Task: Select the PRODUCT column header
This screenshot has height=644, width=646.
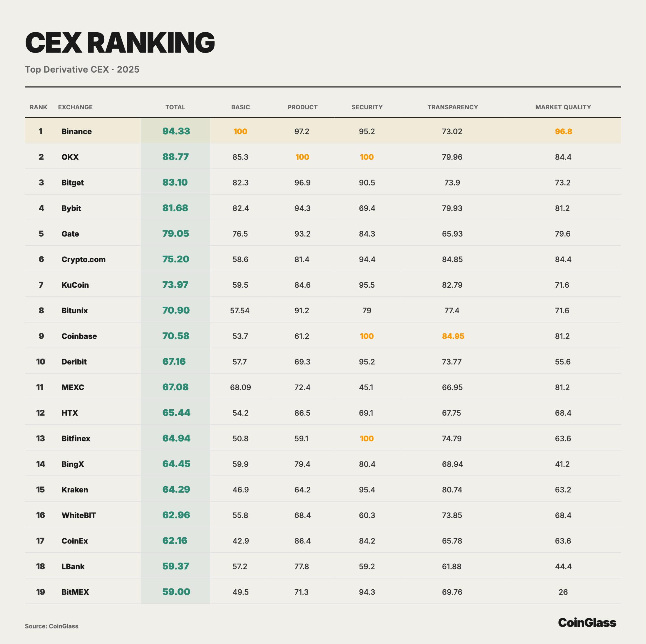Action: tap(302, 107)
